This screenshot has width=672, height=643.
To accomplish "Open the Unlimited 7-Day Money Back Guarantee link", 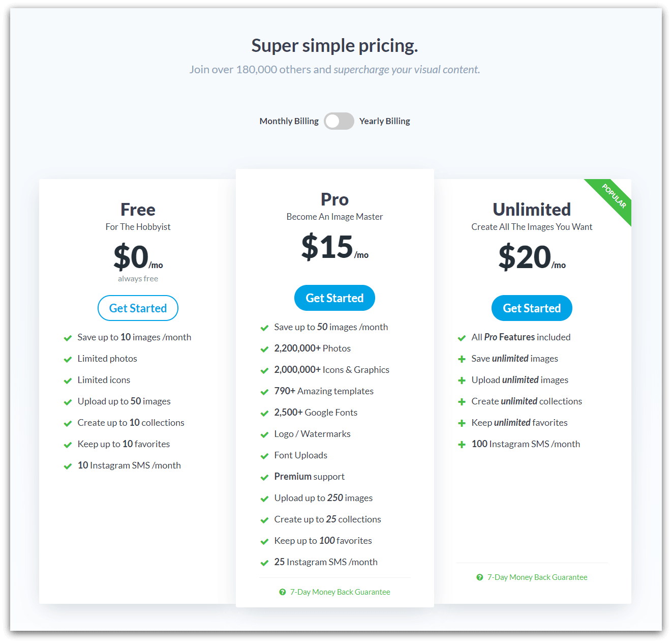I will (x=537, y=577).
